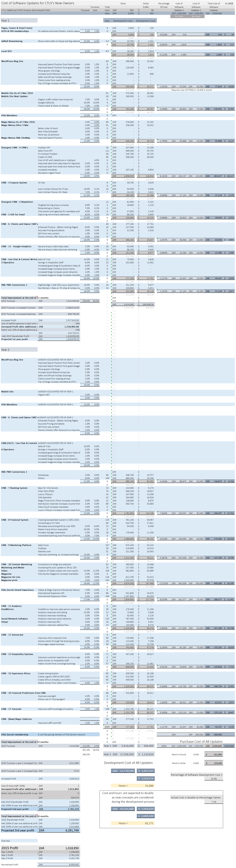Image resolution: width=236 pixels, height=868 pixels.
Task: Click the 'HubSpot API' cell
Action: tap(44, 148)
